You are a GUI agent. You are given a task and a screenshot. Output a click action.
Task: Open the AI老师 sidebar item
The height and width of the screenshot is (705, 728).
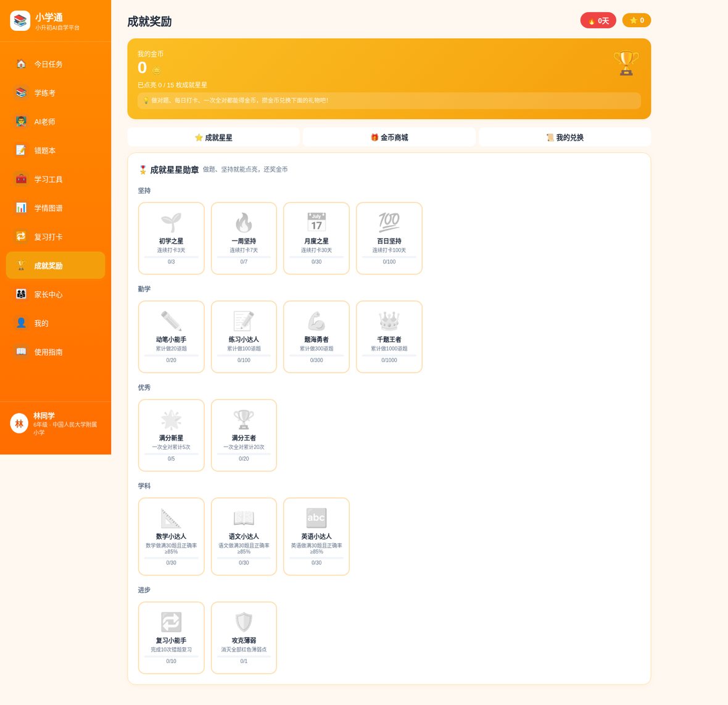(56, 122)
